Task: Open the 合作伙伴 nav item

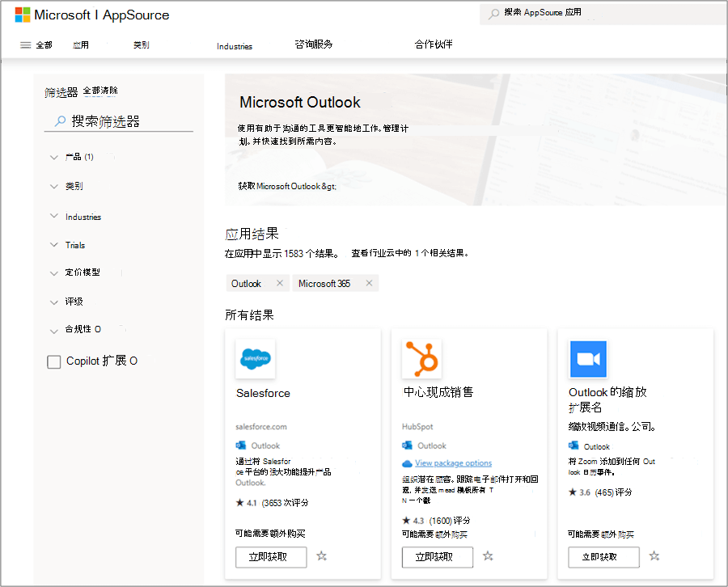Action: (434, 44)
